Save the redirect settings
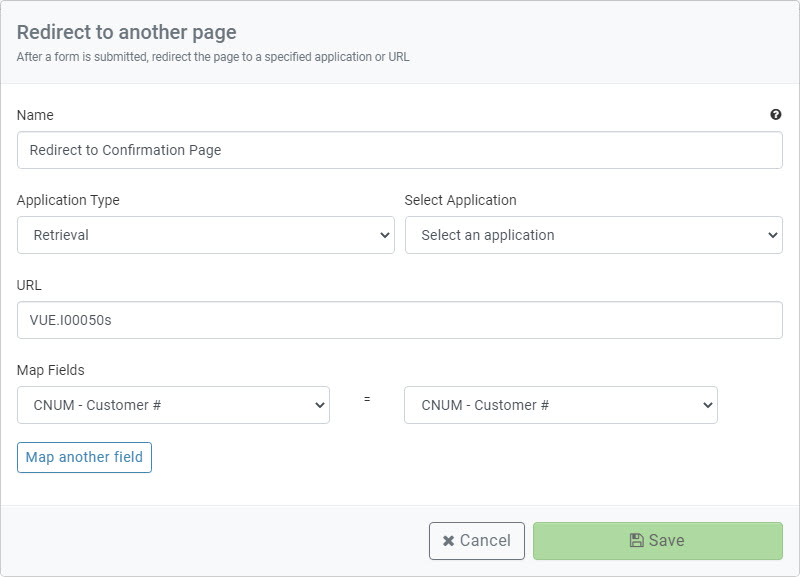This screenshot has height=577, width=800. [658, 541]
